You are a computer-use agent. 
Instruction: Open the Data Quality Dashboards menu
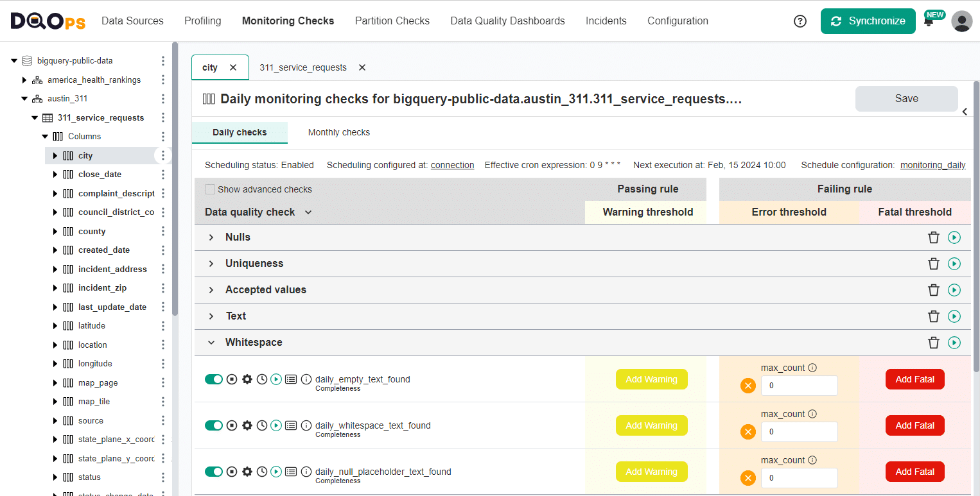(507, 21)
